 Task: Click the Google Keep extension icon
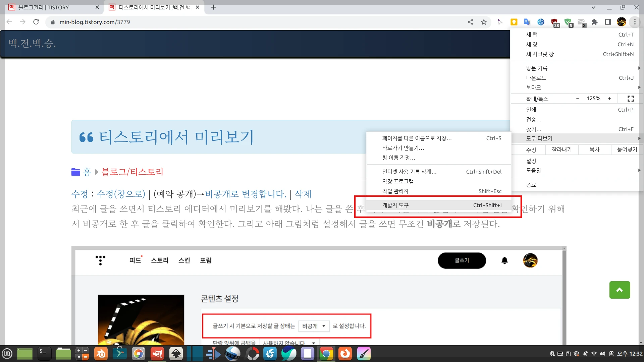point(514,22)
